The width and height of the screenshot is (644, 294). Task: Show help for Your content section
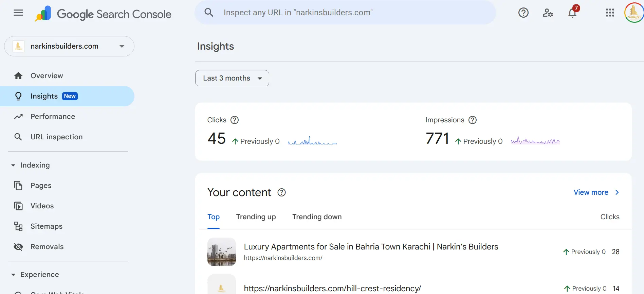point(281,192)
